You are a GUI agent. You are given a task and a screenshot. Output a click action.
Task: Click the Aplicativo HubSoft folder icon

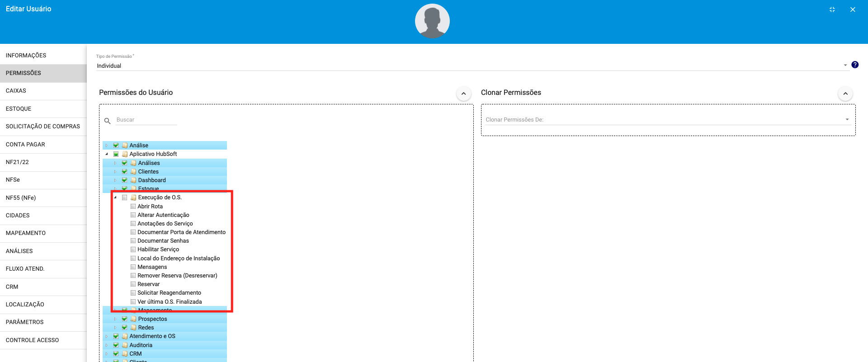point(125,154)
